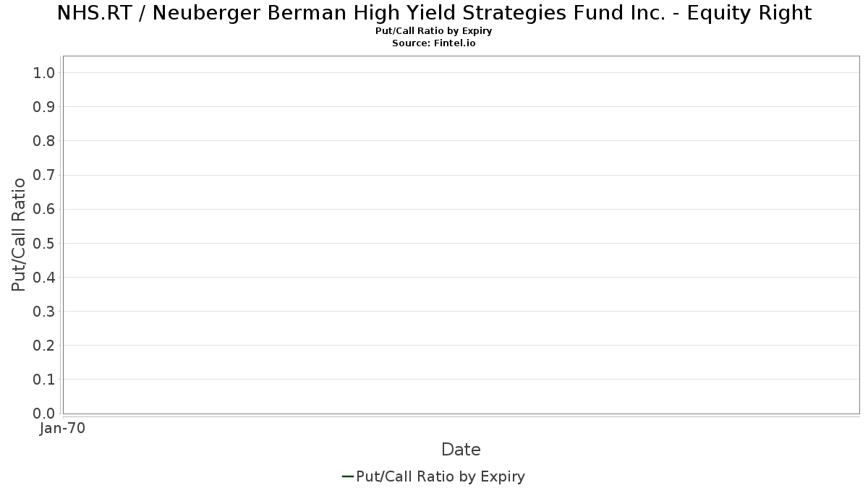
Task: Click the NHS.RT chart main title
Action: point(434,13)
